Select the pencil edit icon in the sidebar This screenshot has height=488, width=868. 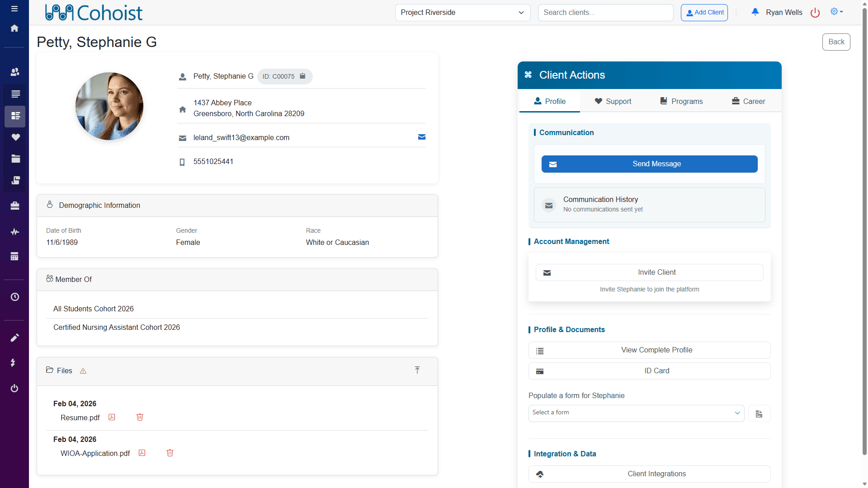(14, 338)
